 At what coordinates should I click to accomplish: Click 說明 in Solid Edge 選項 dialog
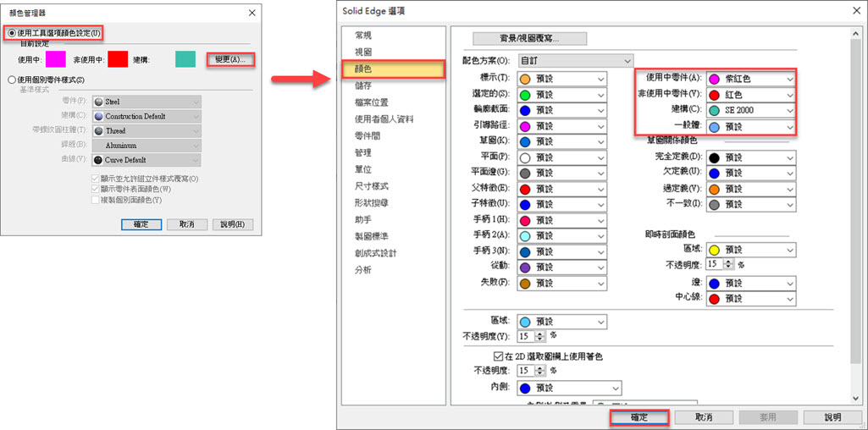[x=832, y=416]
